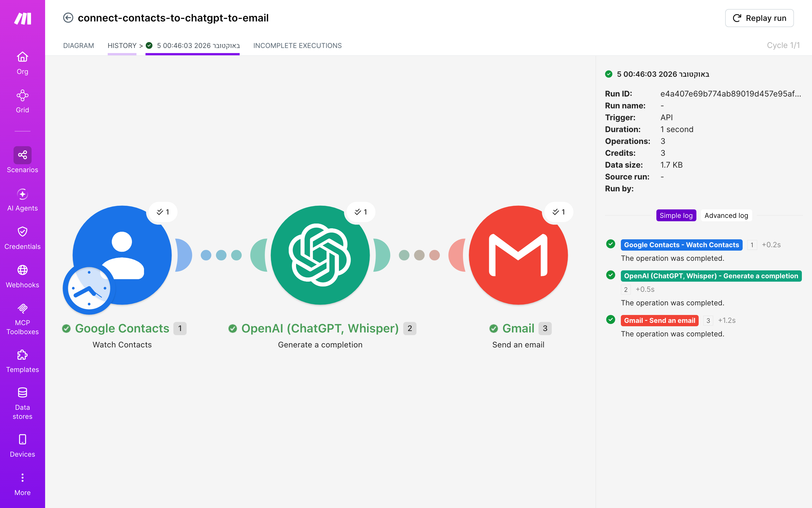The width and height of the screenshot is (812, 508).
Task: Click the clock trigger icon on Google Contacts
Action: point(89,288)
